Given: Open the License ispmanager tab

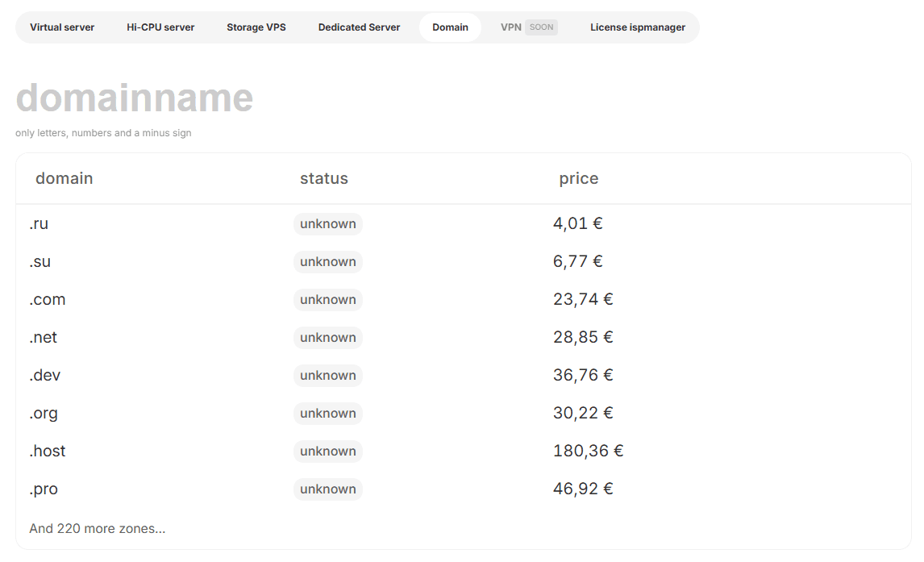Looking at the screenshot, I should [637, 27].
